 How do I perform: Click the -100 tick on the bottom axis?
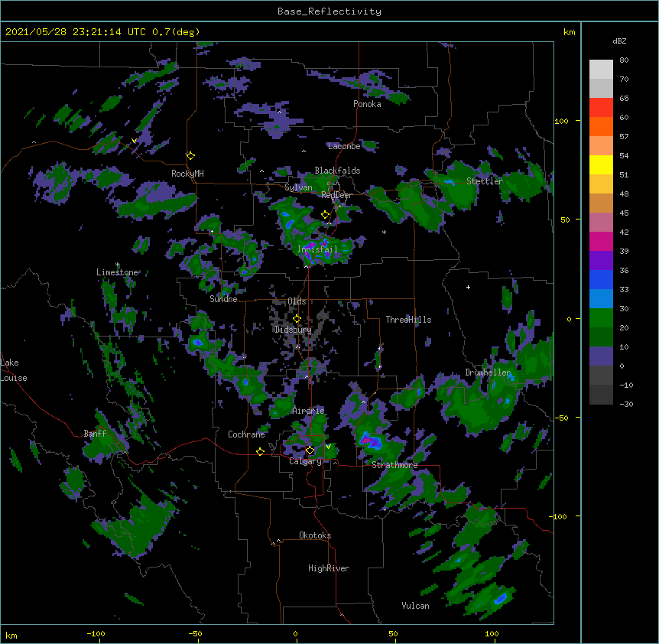96,633
